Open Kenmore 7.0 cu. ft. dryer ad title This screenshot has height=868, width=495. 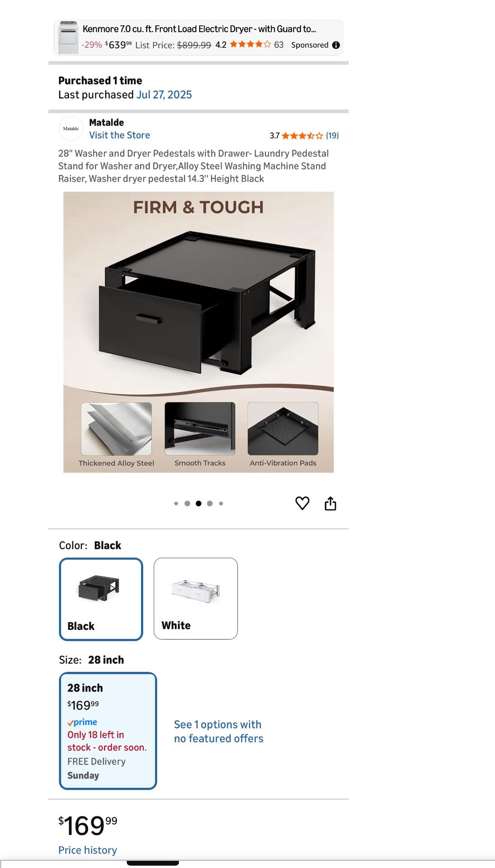tap(199, 29)
